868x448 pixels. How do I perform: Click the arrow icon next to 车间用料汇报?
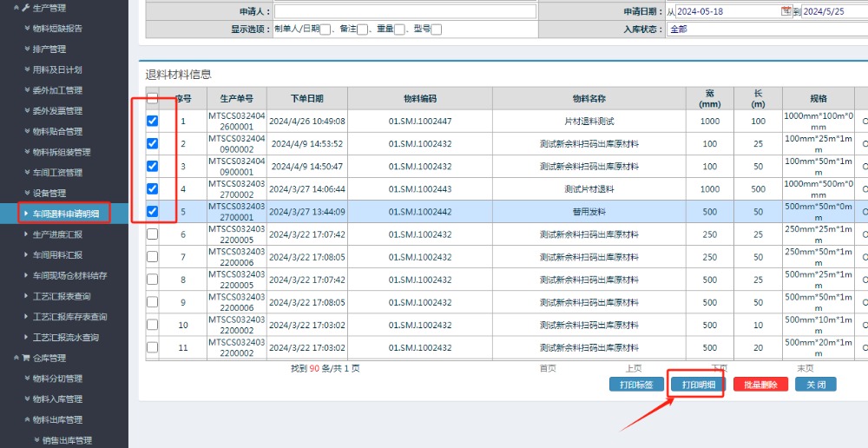point(26,255)
